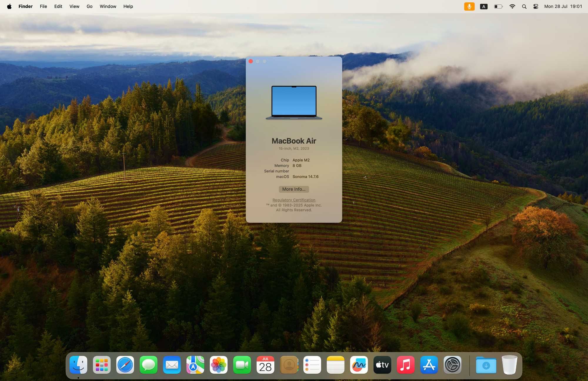Launch Maps from the Dock
This screenshot has height=381, width=588.
(195, 365)
